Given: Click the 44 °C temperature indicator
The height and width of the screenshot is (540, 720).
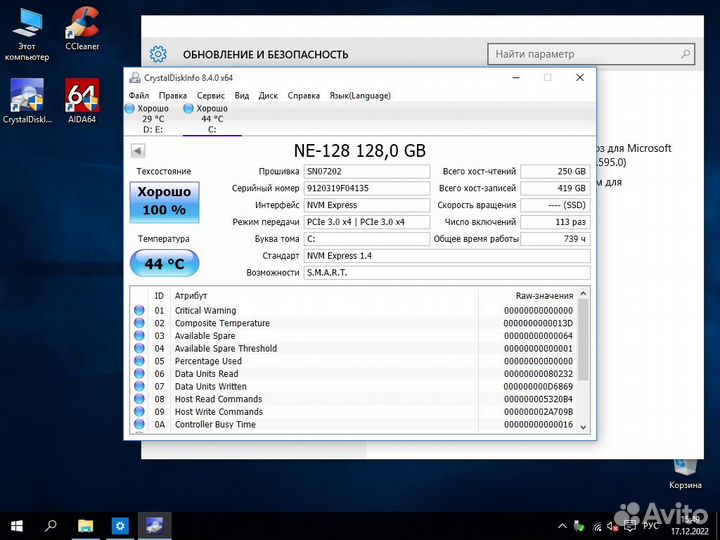Looking at the screenshot, I should [164, 264].
